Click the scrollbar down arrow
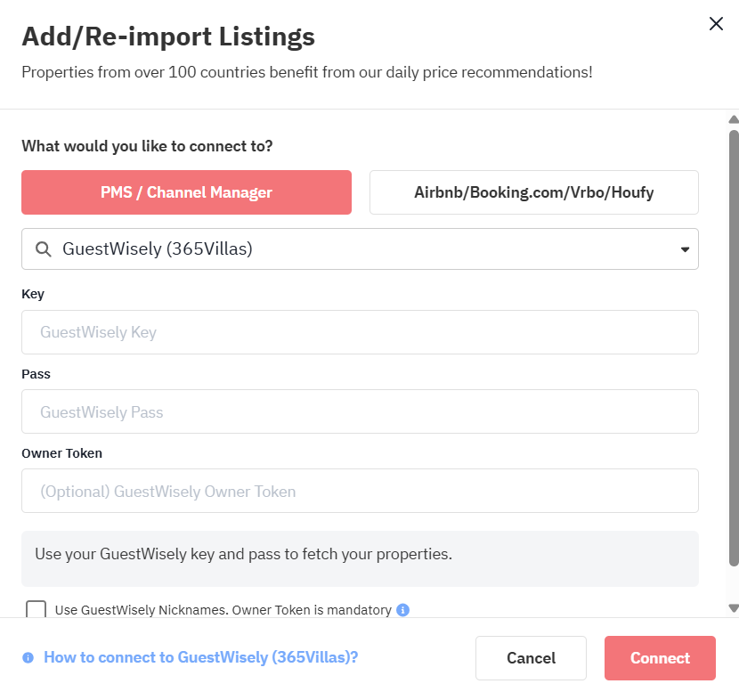 coord(734,607)
